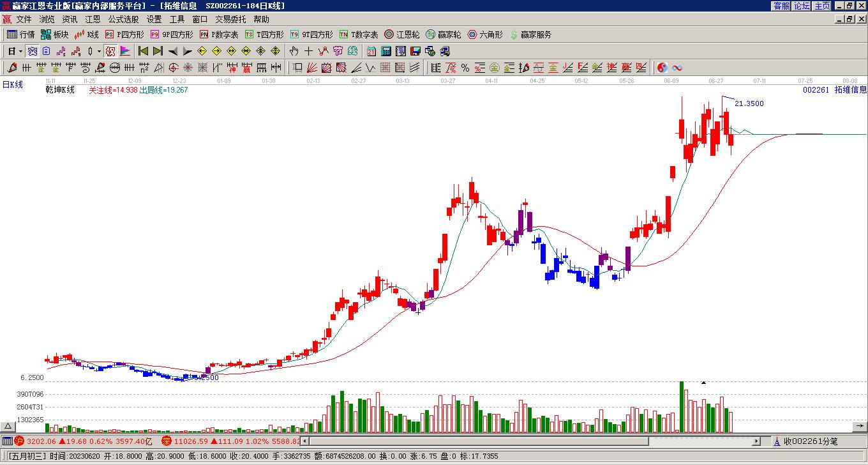Image resolution: width=868 pixels, height=465 pixels.
Task: Click the 关注线=14.938 label
Action: point(113,90)
